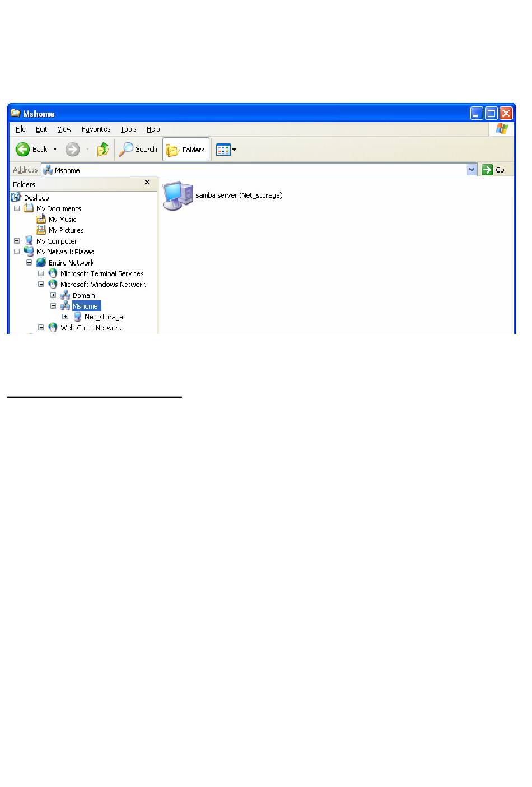
Task: Expand the Web Client Network node
Action: coord(41,328)
